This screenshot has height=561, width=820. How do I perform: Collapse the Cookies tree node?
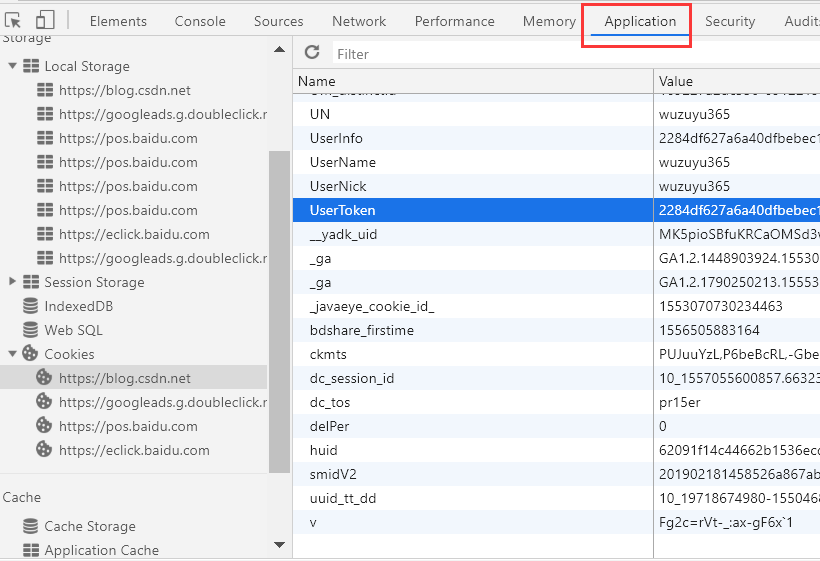13,354
